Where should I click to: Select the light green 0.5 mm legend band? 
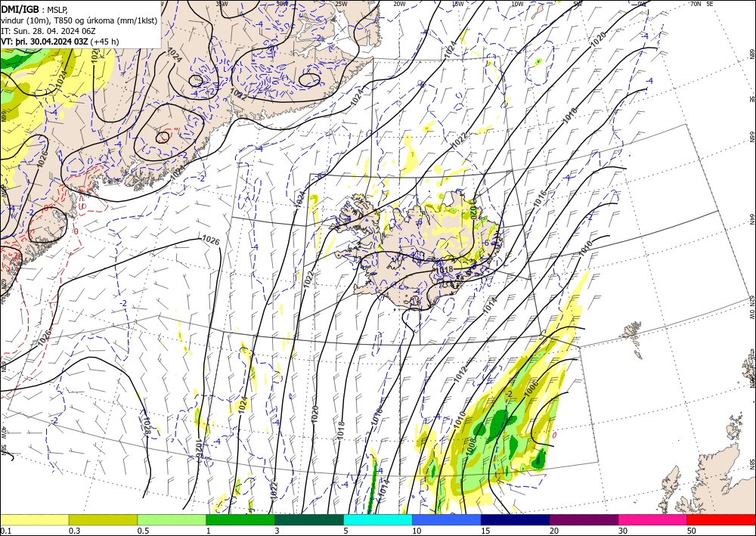[172, 519]
